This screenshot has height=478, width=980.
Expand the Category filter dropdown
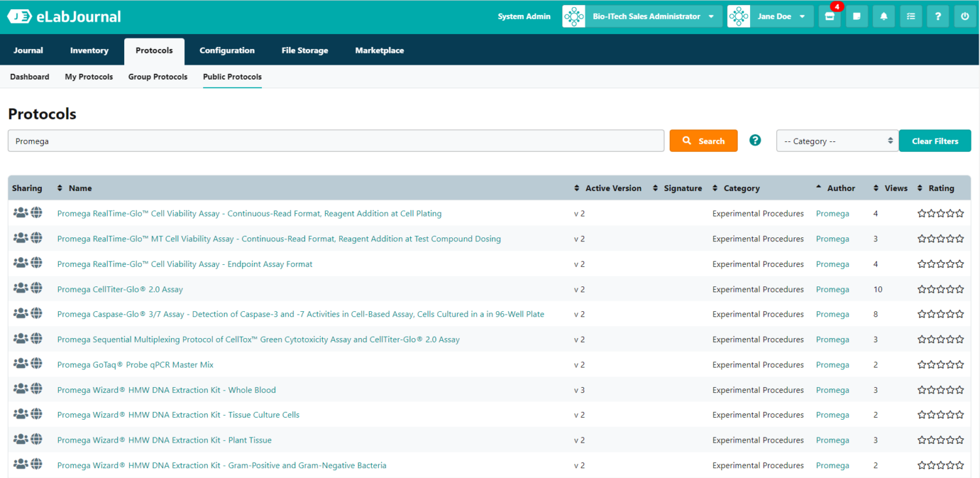(837, 141)
